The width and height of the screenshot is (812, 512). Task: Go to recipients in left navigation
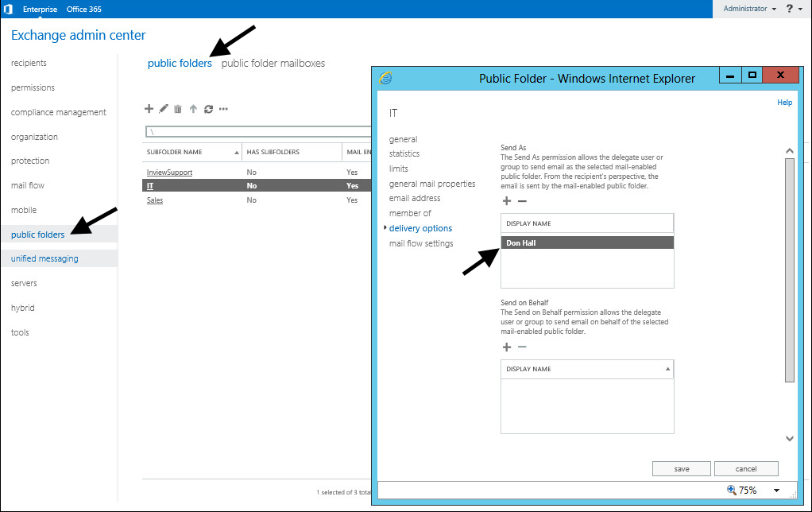click(x=29, y=64)
